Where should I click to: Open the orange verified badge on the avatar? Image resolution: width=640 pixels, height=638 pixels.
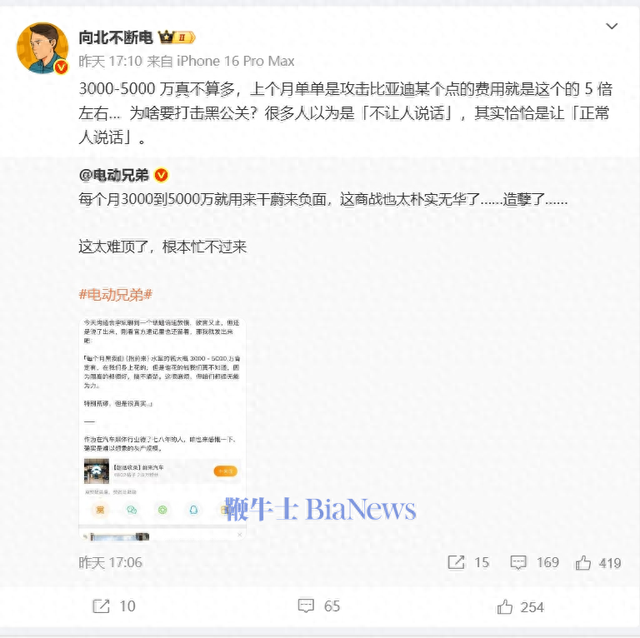[x=61, y=67]
